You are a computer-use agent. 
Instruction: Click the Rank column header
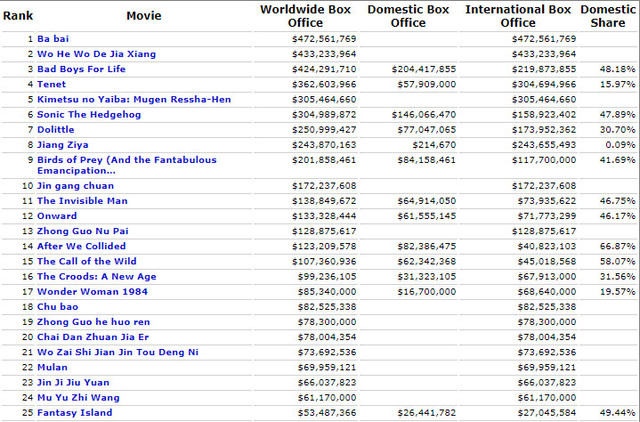tap(18, 16)
